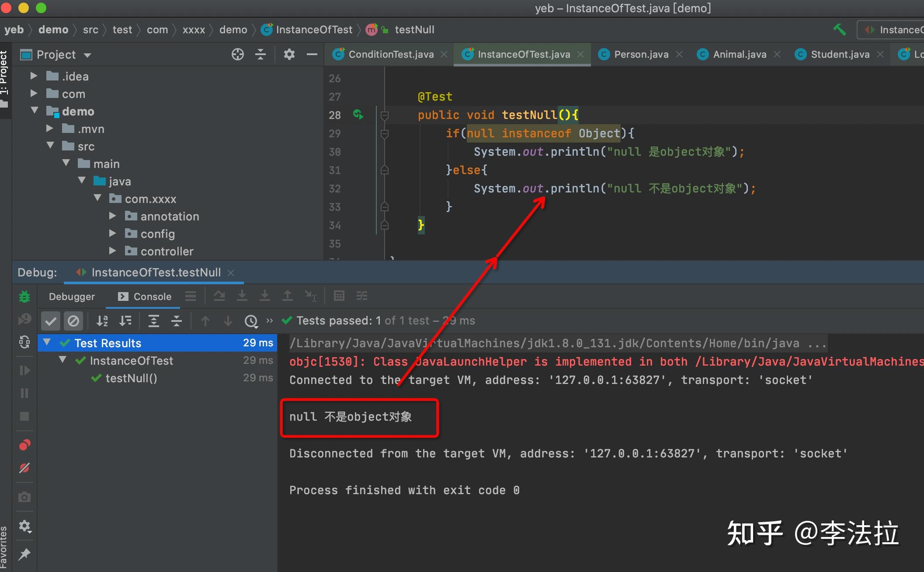
Task: Toggle Show Passed tests checkmark button
Action: [51, 321]
